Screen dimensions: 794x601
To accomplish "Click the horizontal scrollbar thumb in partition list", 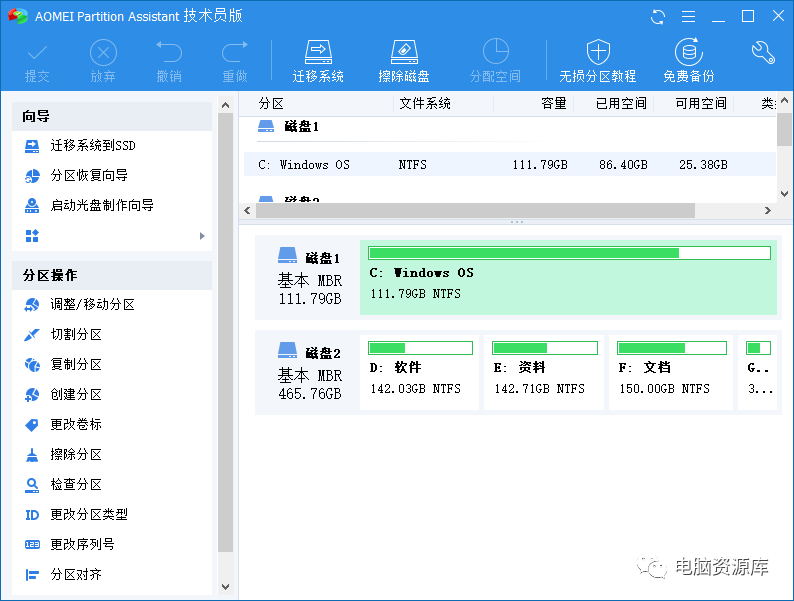I will point(475,211).
